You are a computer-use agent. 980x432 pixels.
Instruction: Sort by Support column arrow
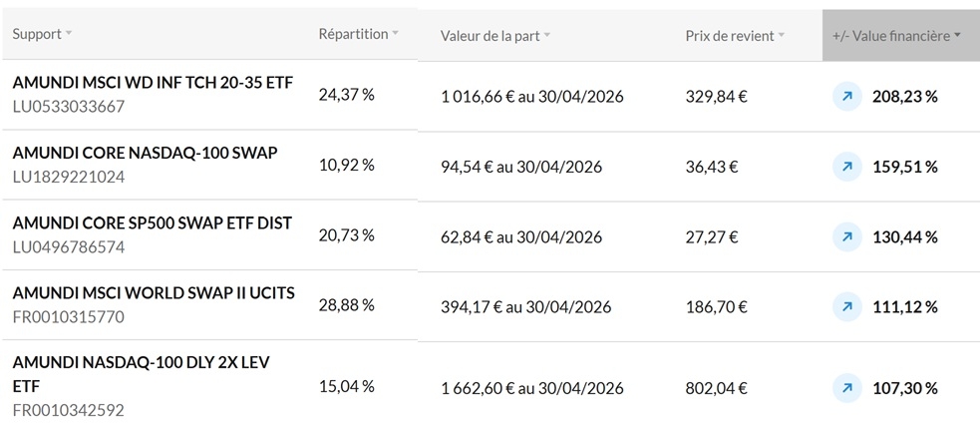(69, 34)
